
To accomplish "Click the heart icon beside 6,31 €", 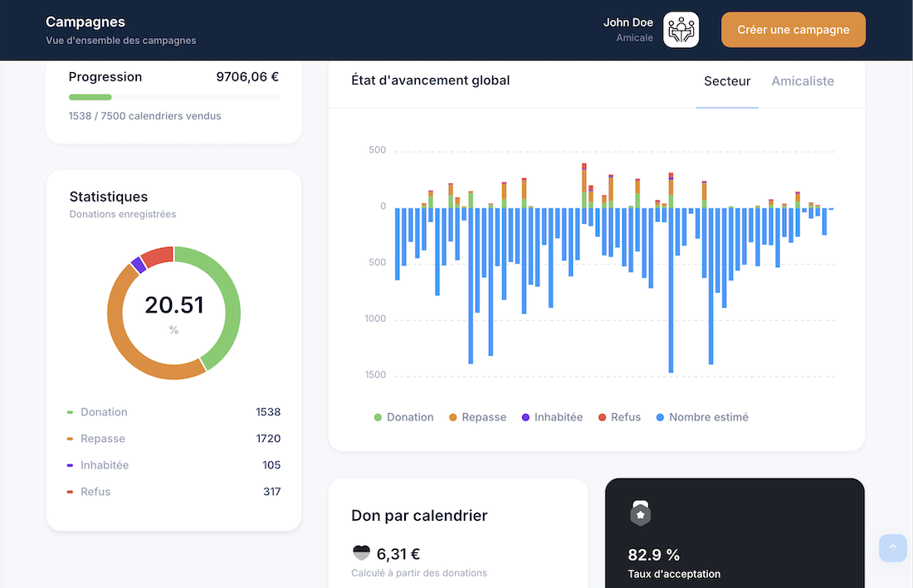I will point(361,554).
